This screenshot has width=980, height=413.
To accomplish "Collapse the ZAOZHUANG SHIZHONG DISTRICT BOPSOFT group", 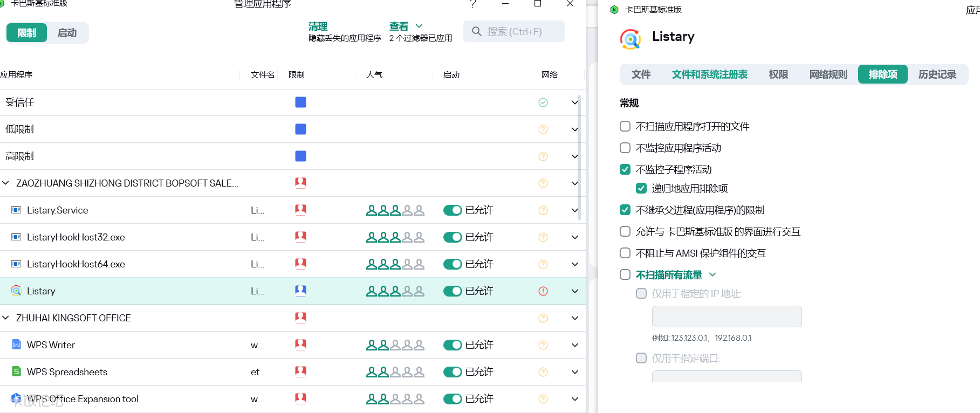I will tap(5, 183).
